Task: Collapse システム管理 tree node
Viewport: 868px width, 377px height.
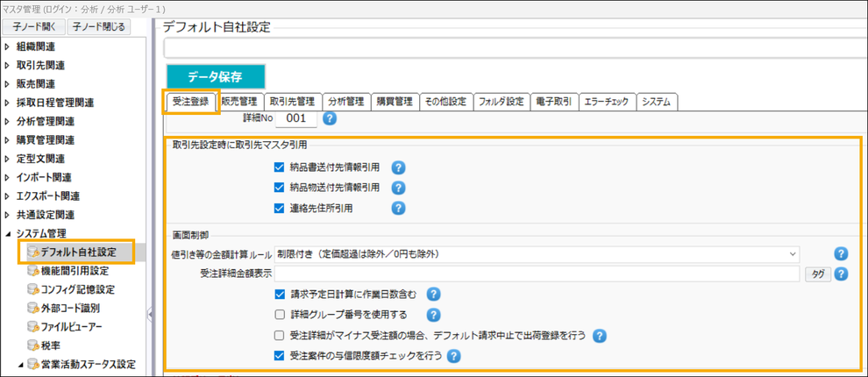Action: click(x=8, y=233)
